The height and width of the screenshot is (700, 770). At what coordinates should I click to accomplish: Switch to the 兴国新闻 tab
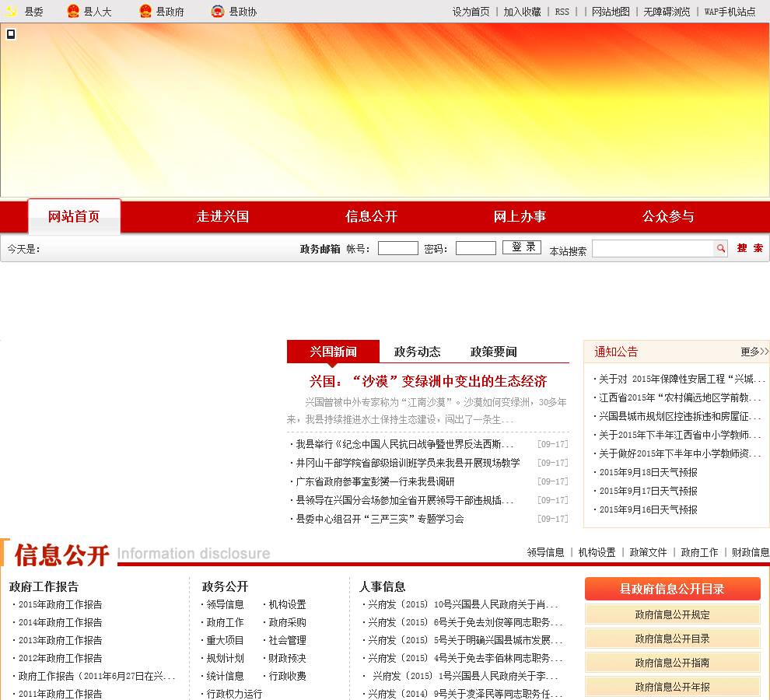[333, 352]
